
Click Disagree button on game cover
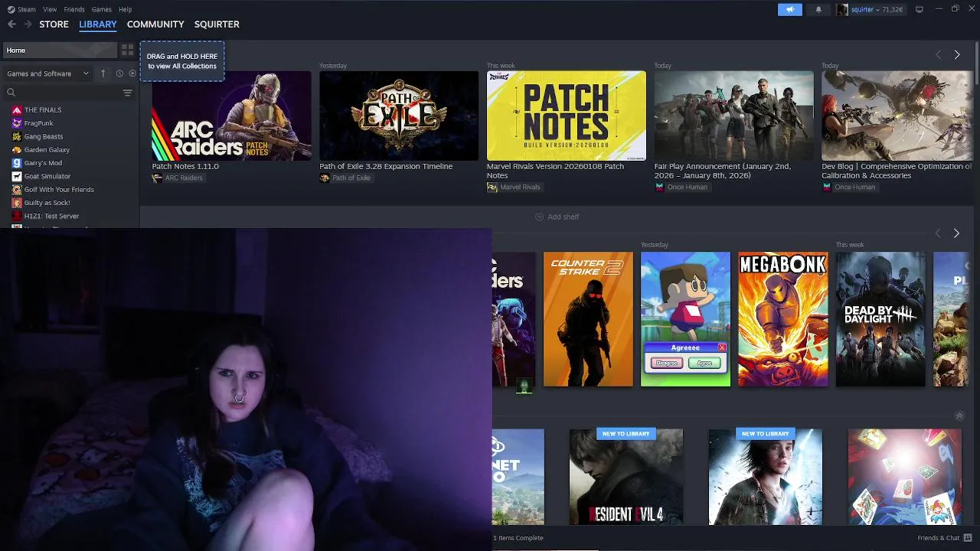click(667, 363)
